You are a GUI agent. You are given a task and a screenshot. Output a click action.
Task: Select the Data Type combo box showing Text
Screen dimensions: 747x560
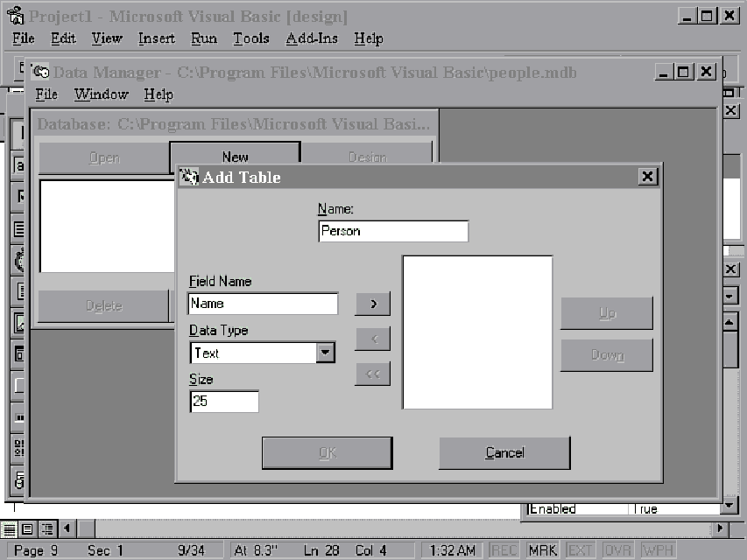click(x=253, y=353)
